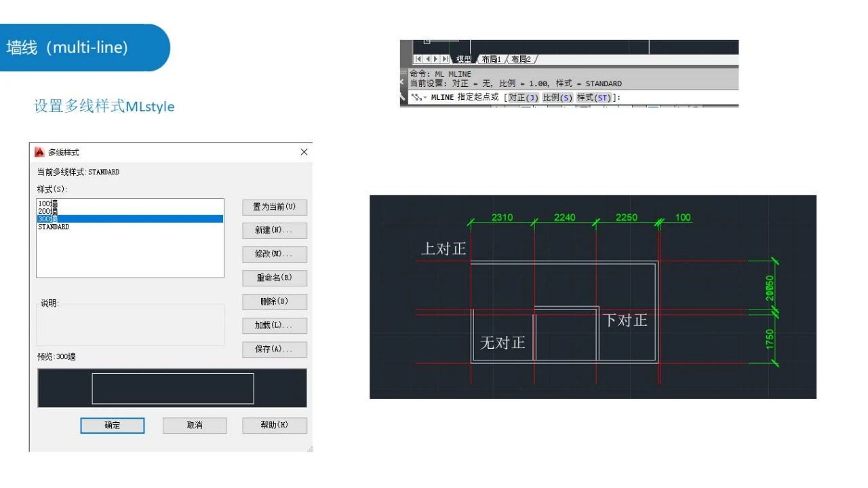The height and width of the screenshot is (488, 868).
Task: Click the 置为当前(U) button
Action: coord(275,207)
